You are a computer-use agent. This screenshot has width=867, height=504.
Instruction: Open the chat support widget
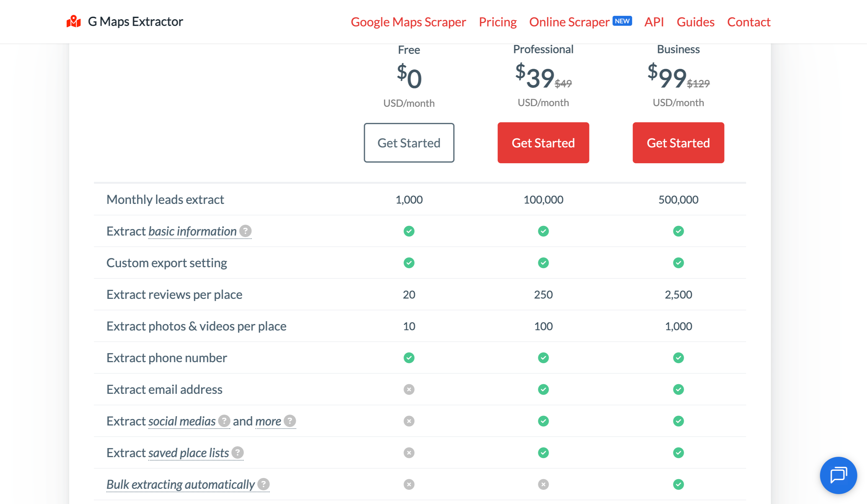point(838,475)
